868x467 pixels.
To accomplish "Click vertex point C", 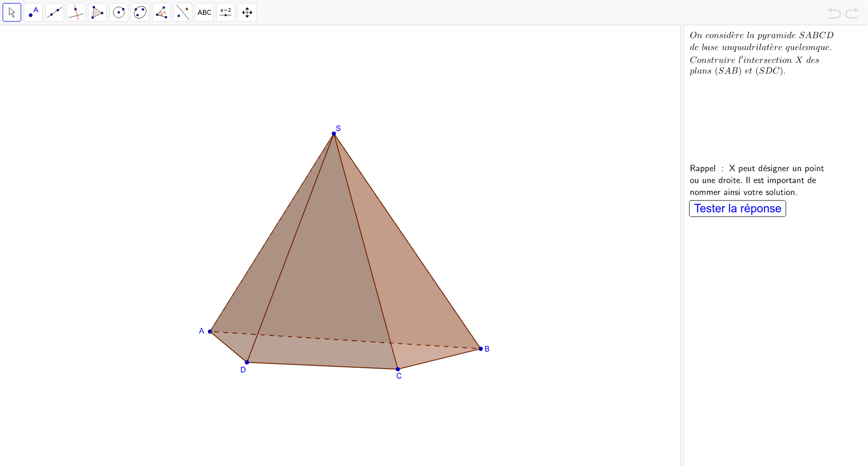I will tap(398, 369).
